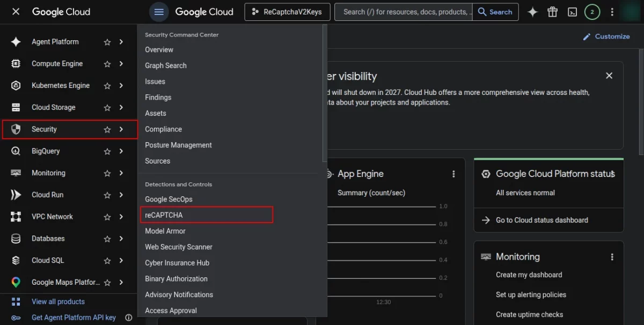Go to Cloud status dashboard link

pos(542,220)
